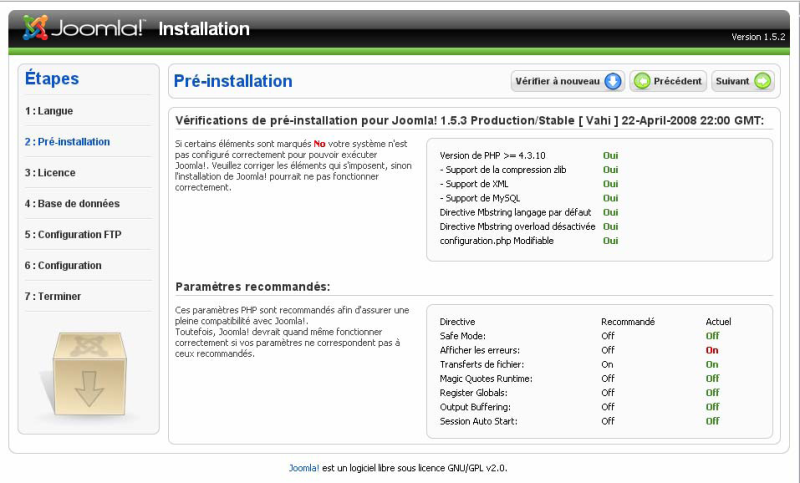The height and width of the screenshot is (483, 800).
Task: Click the current Off value for Session Auto Start
Action: (712, 421)
